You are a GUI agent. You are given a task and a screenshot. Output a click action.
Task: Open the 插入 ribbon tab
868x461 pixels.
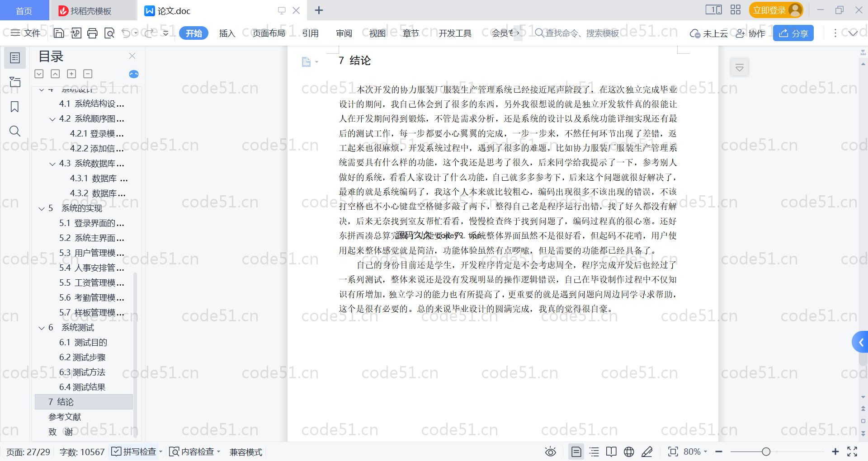click(227, 33)
